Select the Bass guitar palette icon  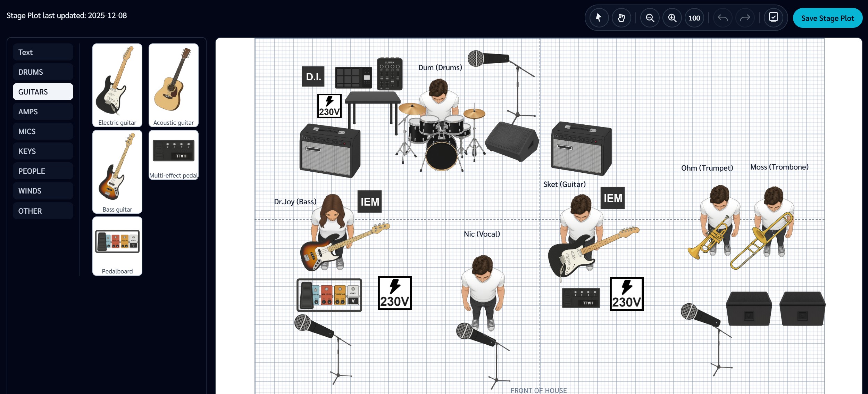(117, 170)
